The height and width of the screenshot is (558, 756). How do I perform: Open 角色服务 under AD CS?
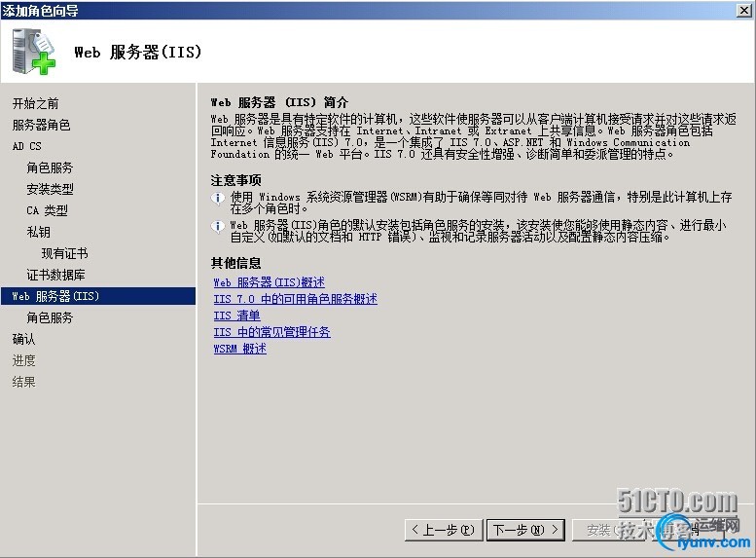[50, 167]
